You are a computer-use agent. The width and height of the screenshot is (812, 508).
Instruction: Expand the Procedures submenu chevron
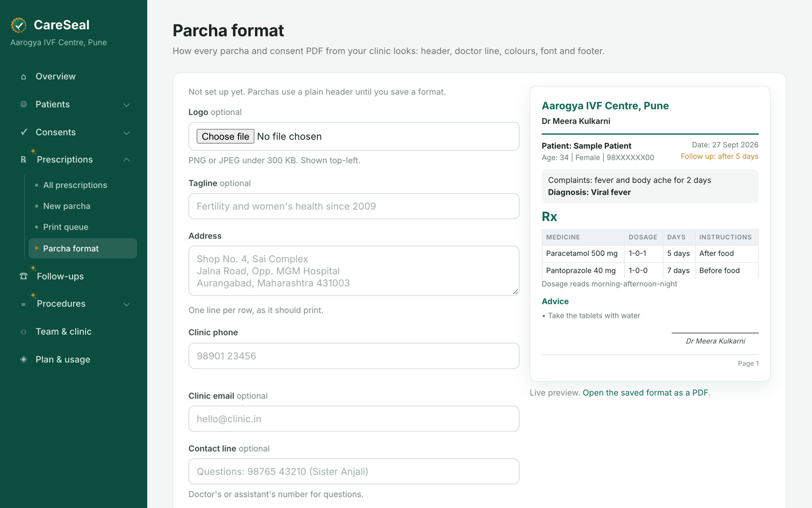(127, 304)
